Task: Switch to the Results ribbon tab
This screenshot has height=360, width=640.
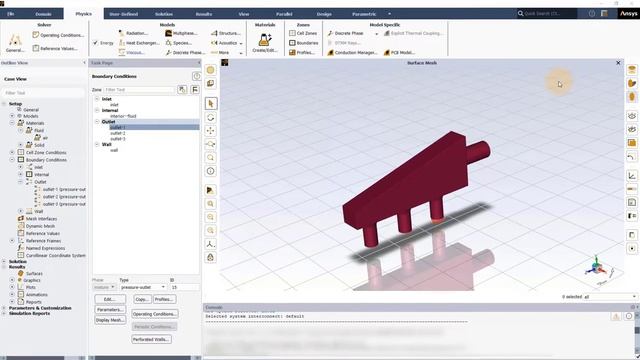Action: tap(204, 14)
